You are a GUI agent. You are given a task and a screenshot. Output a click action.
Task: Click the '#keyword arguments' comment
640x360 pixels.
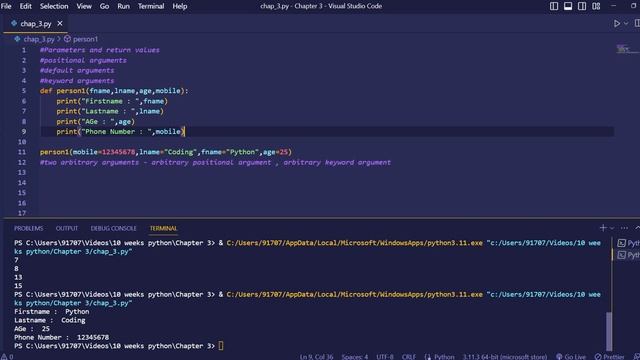[77, 80]
